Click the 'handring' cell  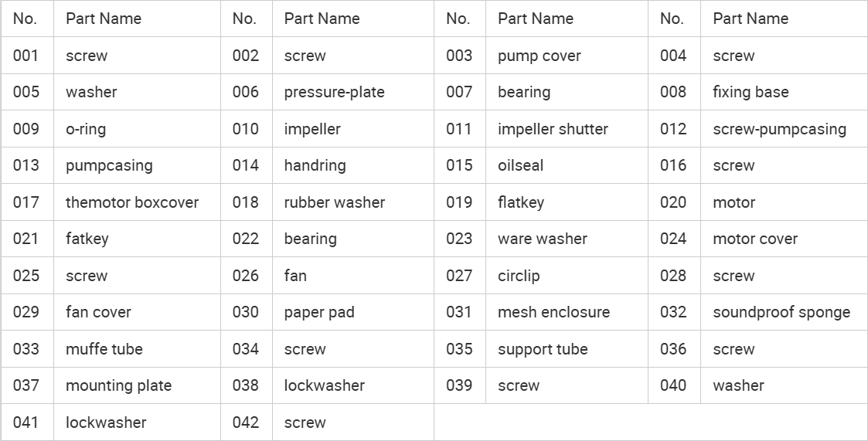pyautogui.click(x=315, y=165)
